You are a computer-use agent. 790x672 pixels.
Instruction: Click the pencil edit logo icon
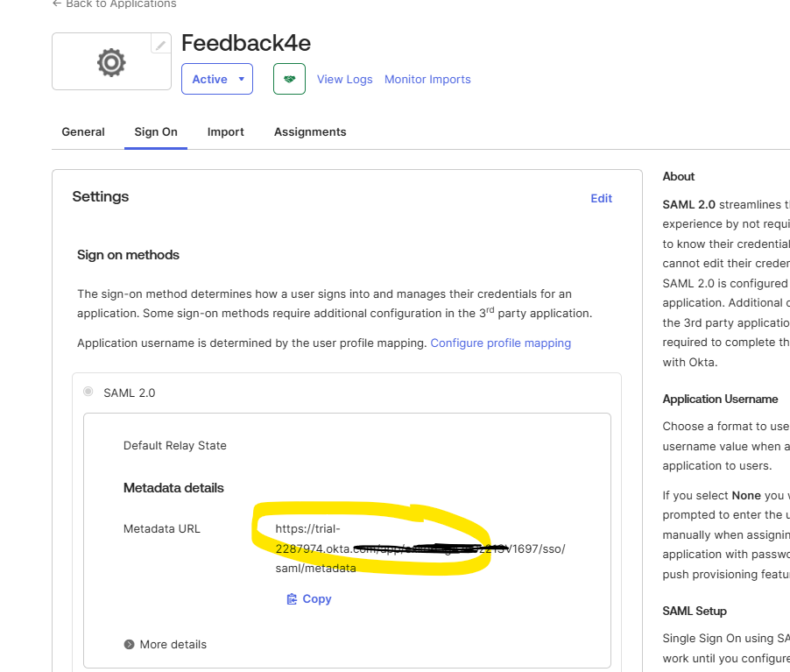[x=160, y=45]
